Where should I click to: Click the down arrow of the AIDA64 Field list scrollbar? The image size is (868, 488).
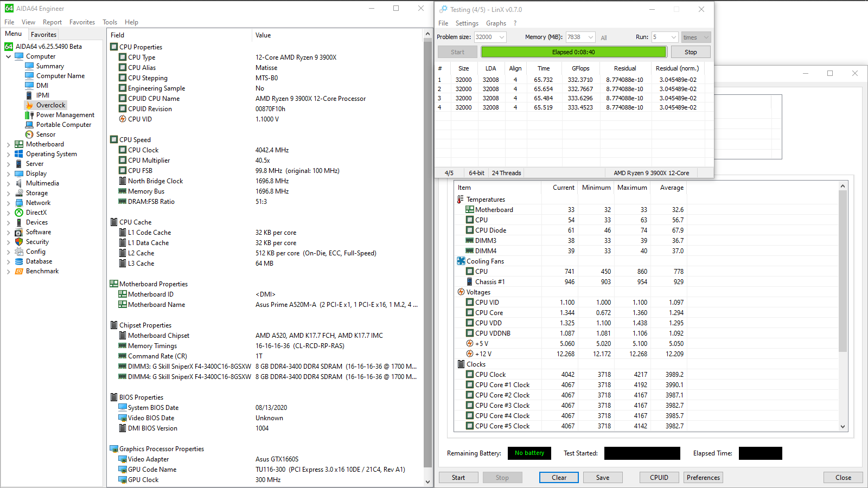(x=427, y=481)
